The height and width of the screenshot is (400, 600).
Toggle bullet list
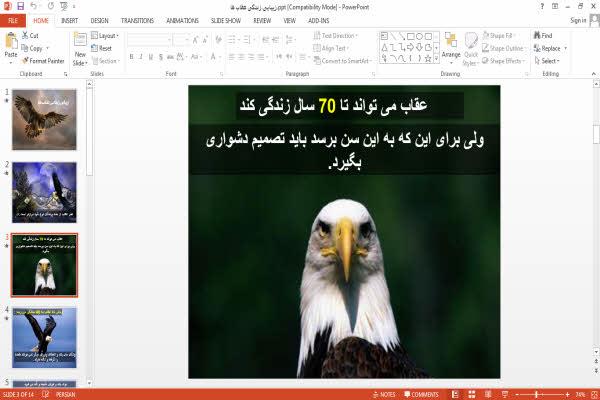point(233,39)
